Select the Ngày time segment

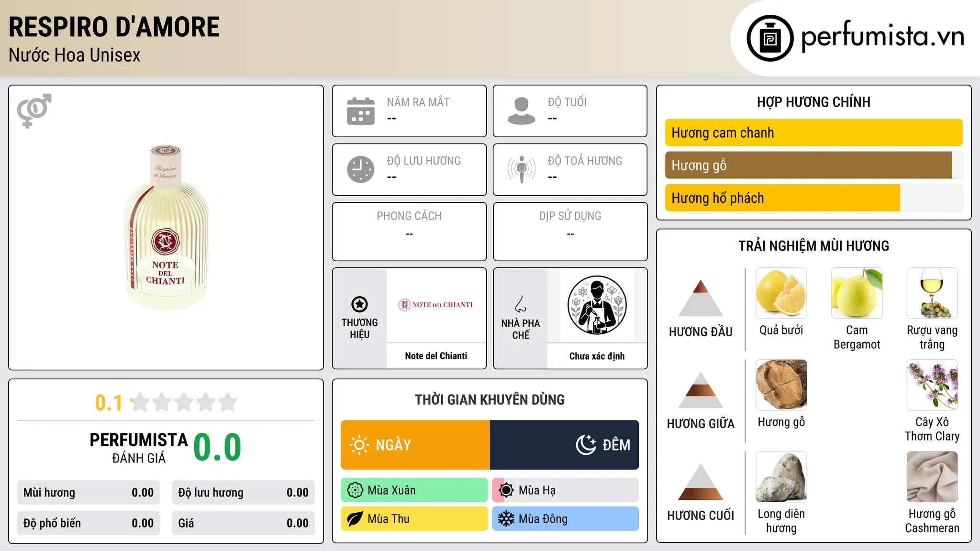point(415,445)
